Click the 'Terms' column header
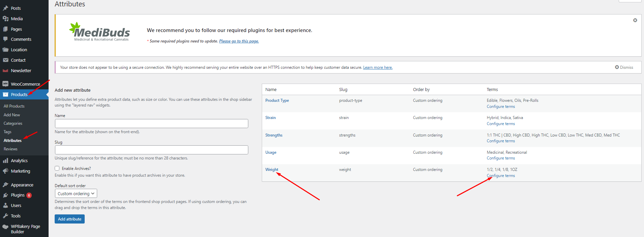 coord(492,90)
